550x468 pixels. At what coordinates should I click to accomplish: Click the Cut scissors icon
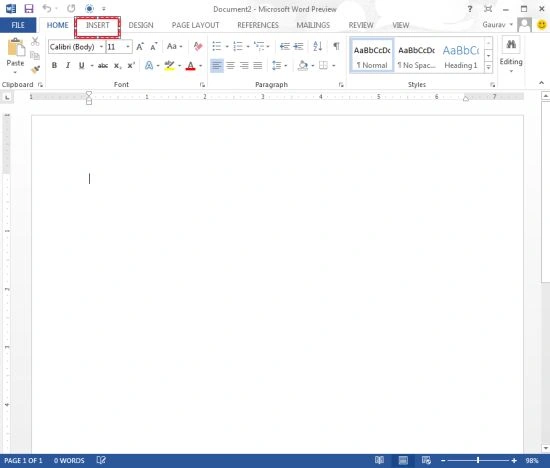point(35,41)
